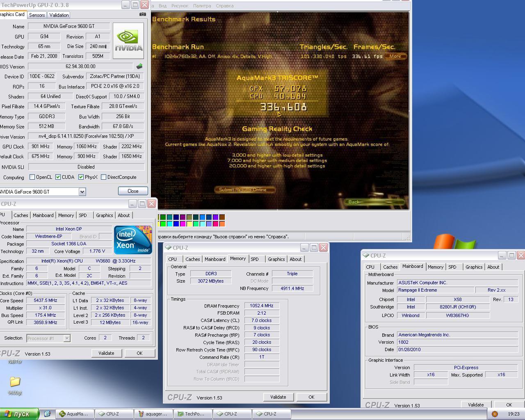Image resolution: width=525 pixels, height=420 pixels.
Task: Switch to the aquager... taskbar item
Action: [x=153, y=414]
